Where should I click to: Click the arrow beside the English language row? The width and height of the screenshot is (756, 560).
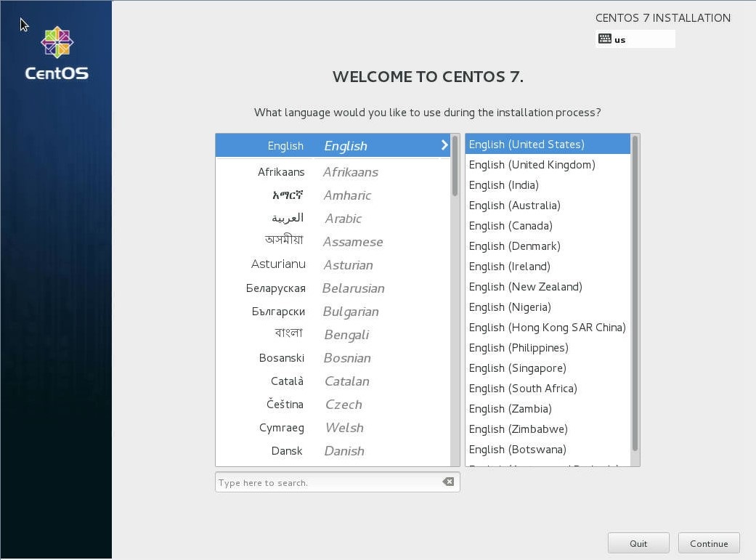444,145
